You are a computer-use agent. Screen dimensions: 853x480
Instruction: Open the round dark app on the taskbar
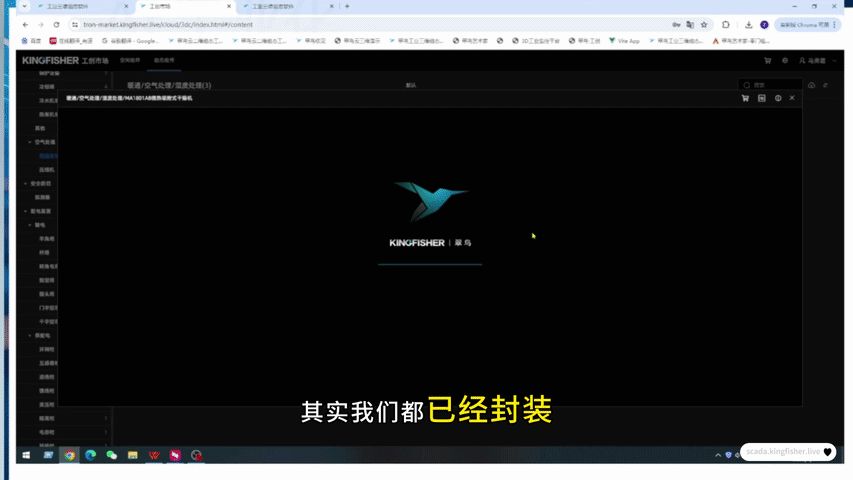point(196,455)
